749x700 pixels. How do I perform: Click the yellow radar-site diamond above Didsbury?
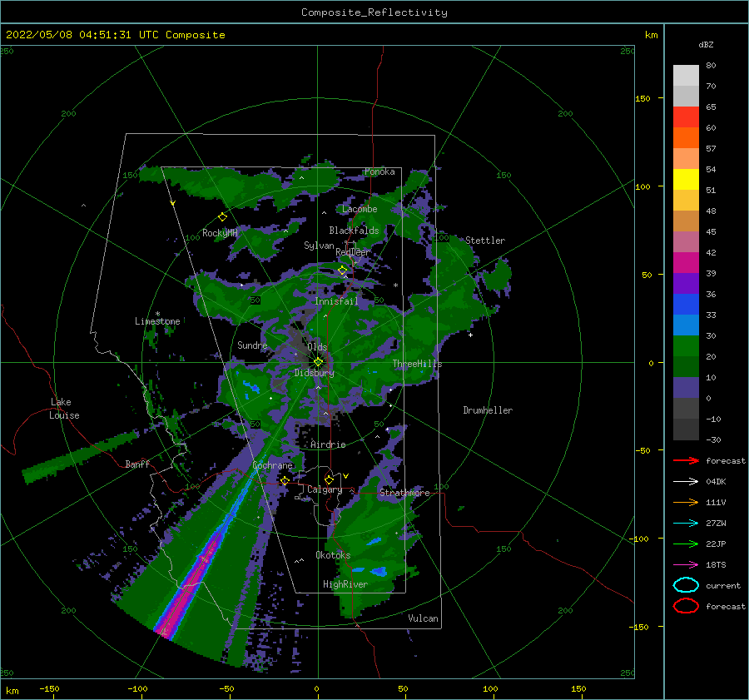318,362
